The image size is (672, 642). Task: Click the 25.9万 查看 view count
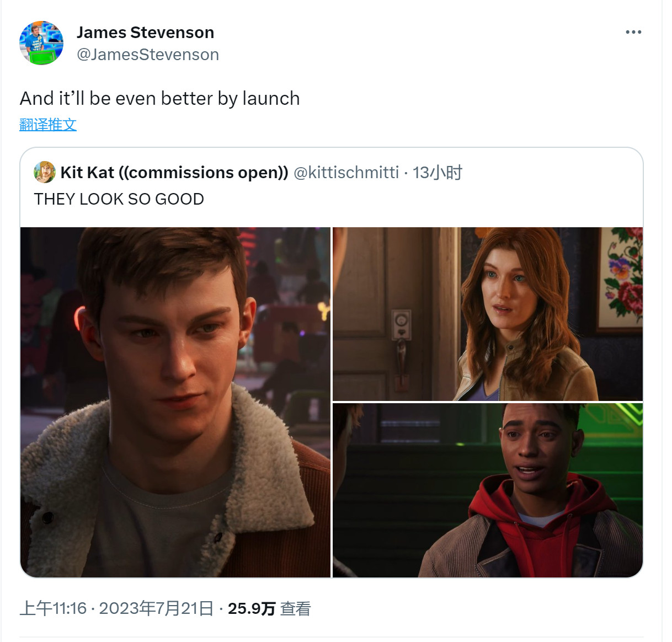(x=269, y=608)
